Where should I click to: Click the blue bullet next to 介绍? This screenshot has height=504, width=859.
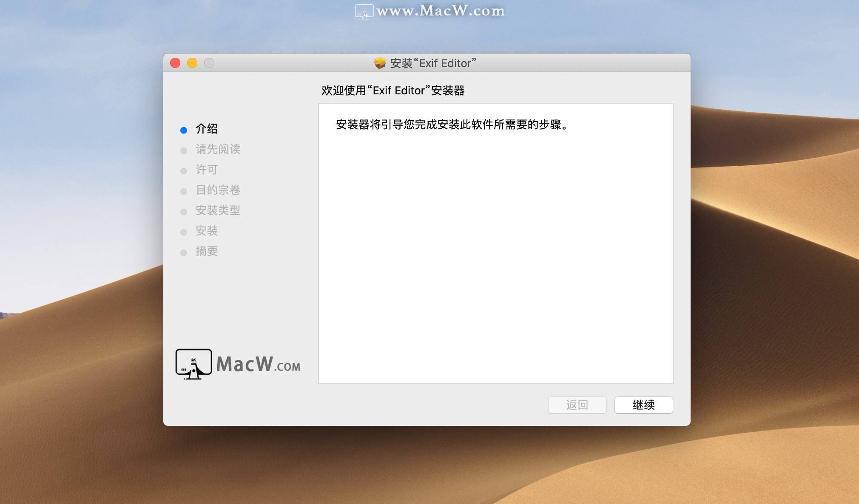pyautogui.click(x=184, y=130)
